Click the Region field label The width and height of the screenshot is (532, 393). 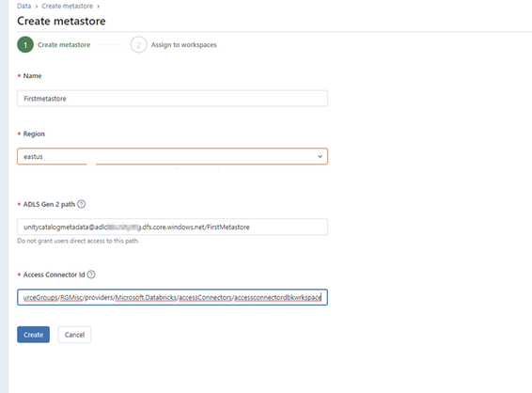34,134
